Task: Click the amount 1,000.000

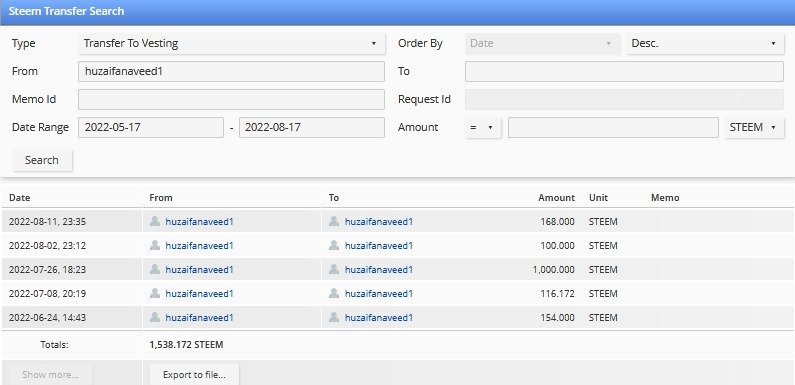Action: (x=554, y=270)
